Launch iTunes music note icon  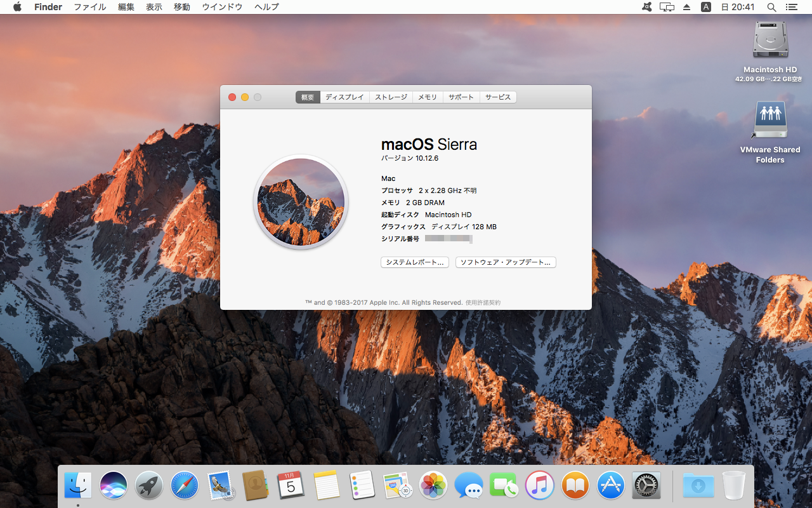[540, 486]
